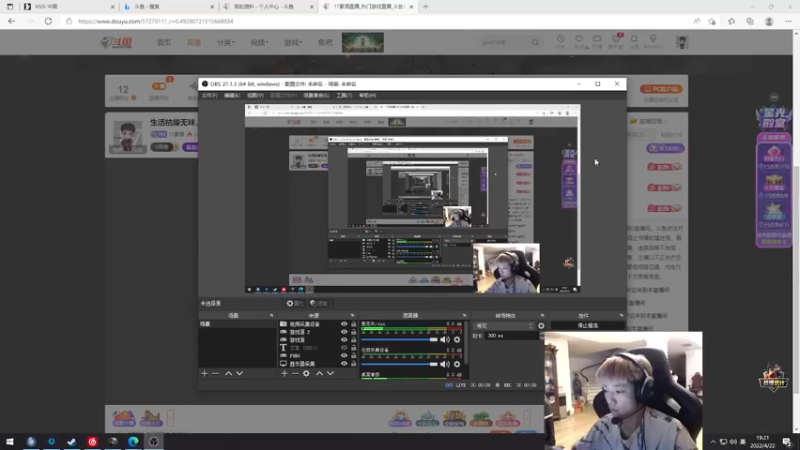
Task: Open source 属性 properties button
Action: (x=295, y=303)
